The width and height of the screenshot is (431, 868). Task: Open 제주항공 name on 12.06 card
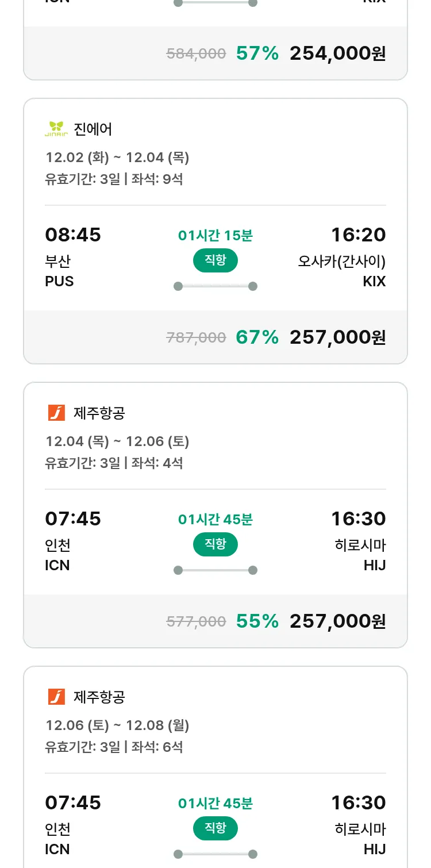[x=99, y=697]
